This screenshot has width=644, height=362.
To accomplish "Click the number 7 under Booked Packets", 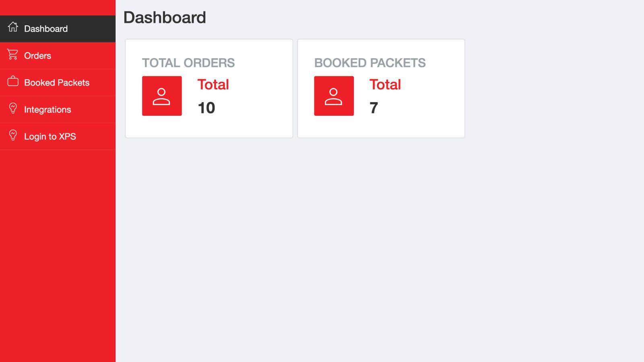I will click(x=374, y=108).
